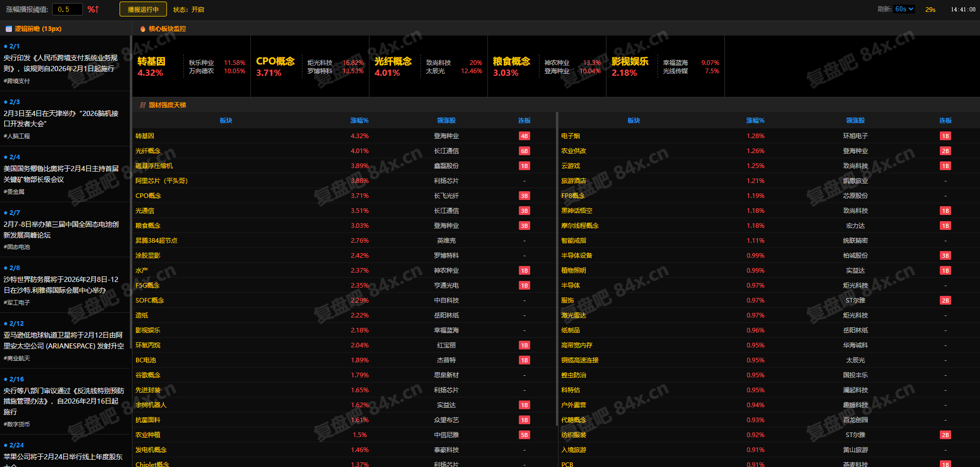Viewport: 980px width, 467px height.
Task: Click the 涨幅播报阈值 input field
Action: (67, 9)
